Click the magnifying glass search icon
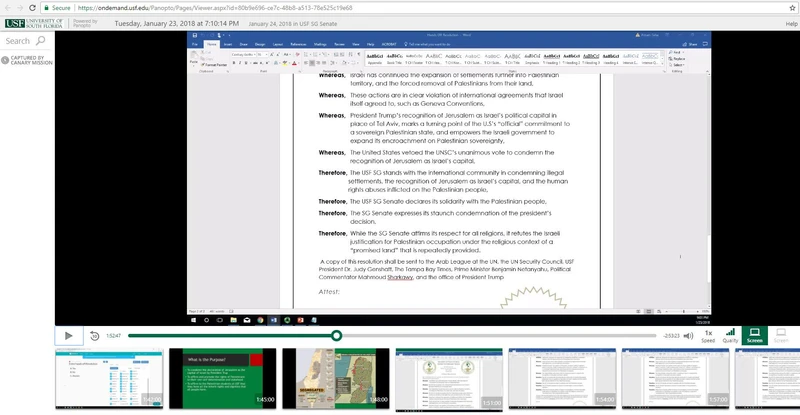Viewport: 800px width, 415px height. click(40, 41)
